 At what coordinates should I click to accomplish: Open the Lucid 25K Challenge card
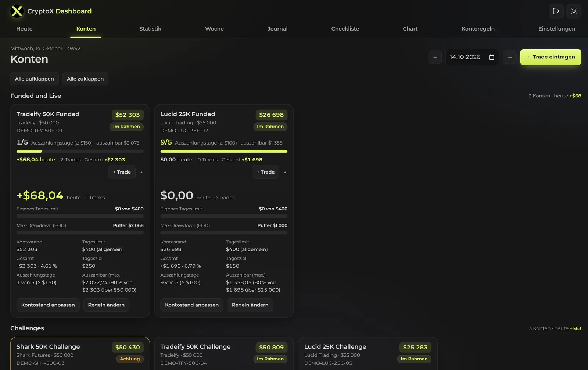pos(368,353)
